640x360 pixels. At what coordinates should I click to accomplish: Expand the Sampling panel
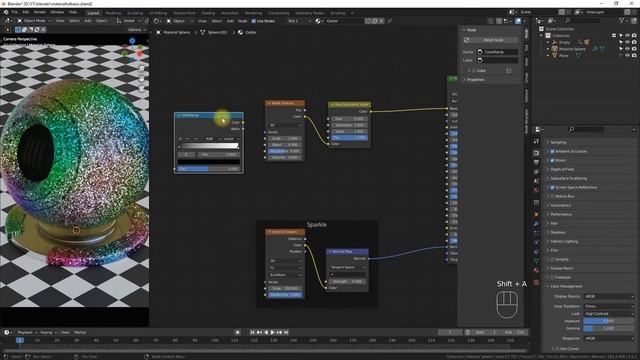click(558, 142)
